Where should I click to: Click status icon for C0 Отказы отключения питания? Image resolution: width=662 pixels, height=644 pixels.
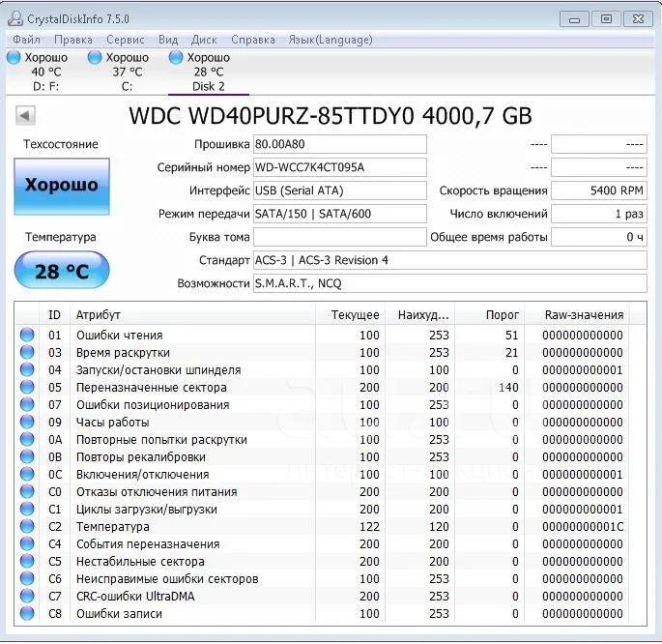point(27,491)
